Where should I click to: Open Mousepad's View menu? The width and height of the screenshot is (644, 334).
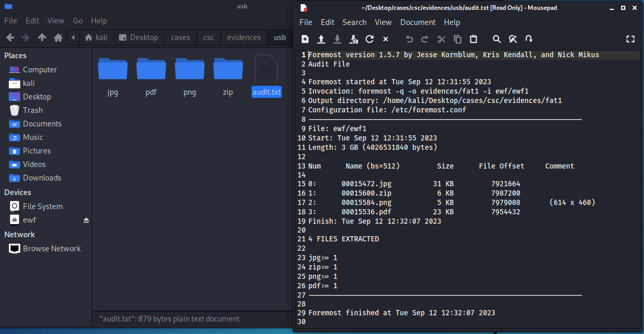[x=383, y=22]
